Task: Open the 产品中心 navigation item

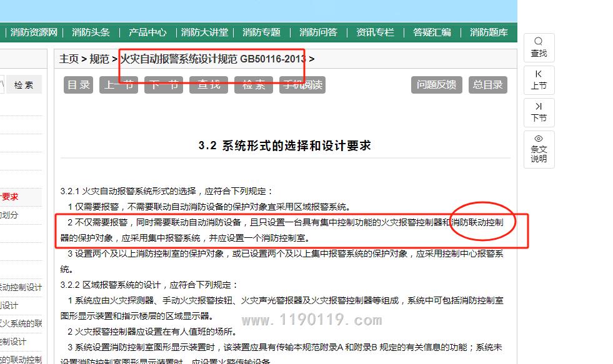Action: coord(147,32)
